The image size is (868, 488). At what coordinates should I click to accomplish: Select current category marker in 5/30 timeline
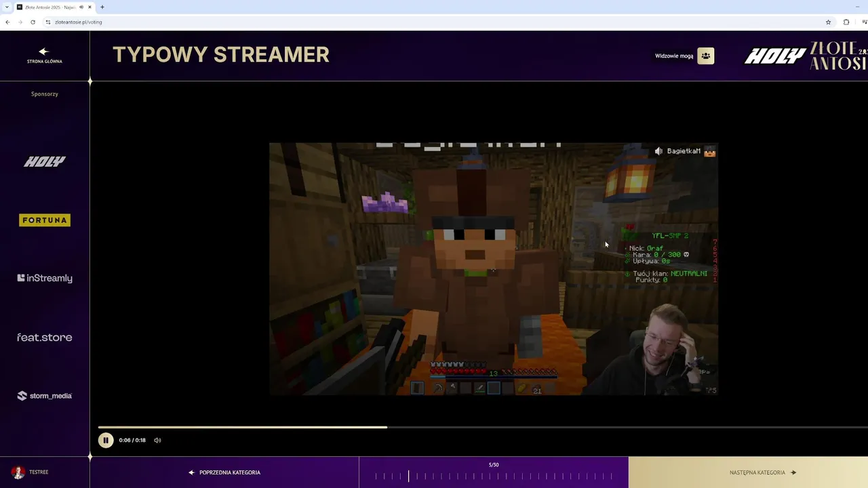point(408,476)
